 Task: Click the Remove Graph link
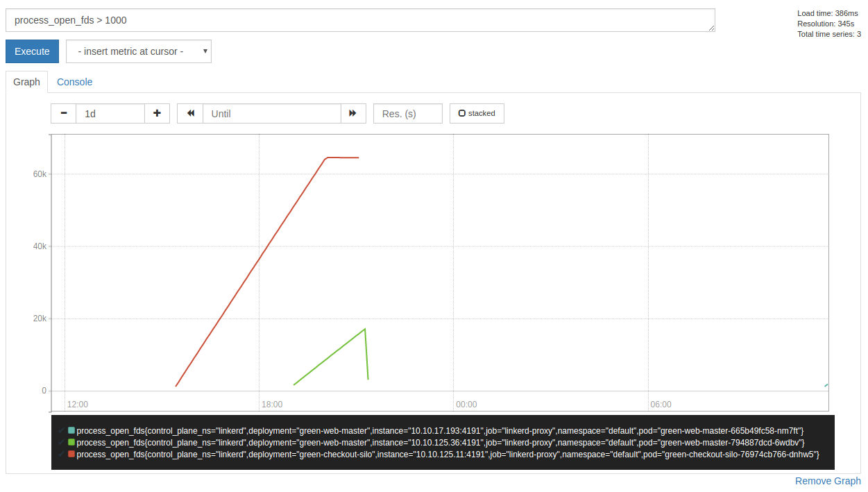point(828,480)
